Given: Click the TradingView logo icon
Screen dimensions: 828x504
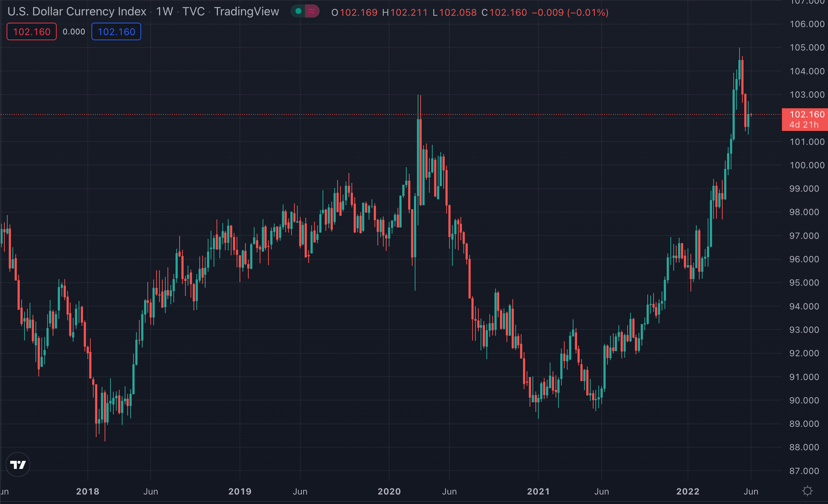Looking at the screenshot, I should pyautogui.click(x=18, y=464).
